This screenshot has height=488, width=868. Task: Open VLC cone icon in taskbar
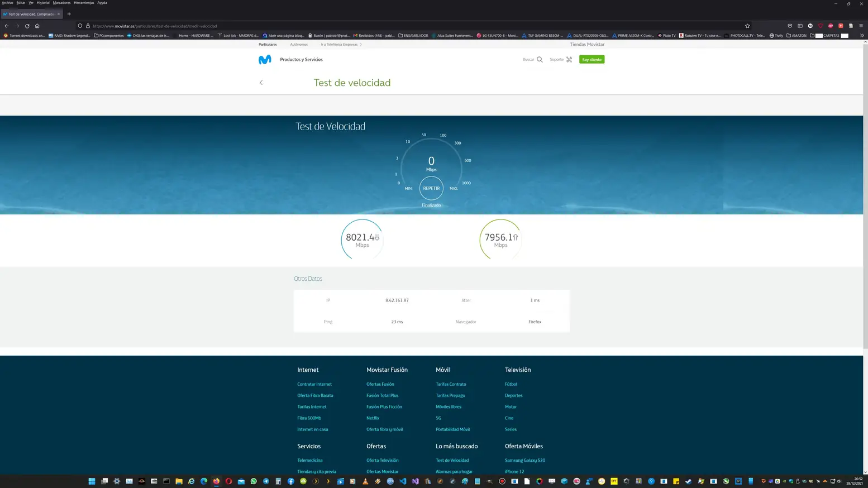pyautogui.click(x=365, y=481)
